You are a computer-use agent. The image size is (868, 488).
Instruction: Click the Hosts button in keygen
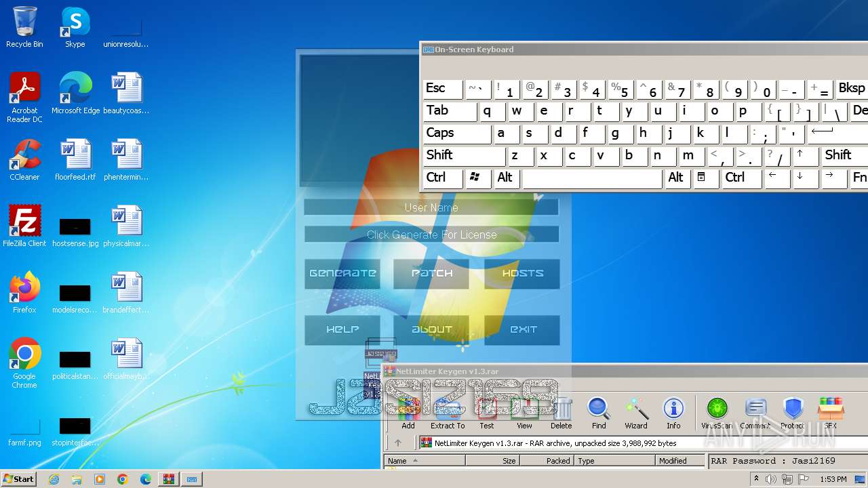pyautogui.click(x=522, y=273)
